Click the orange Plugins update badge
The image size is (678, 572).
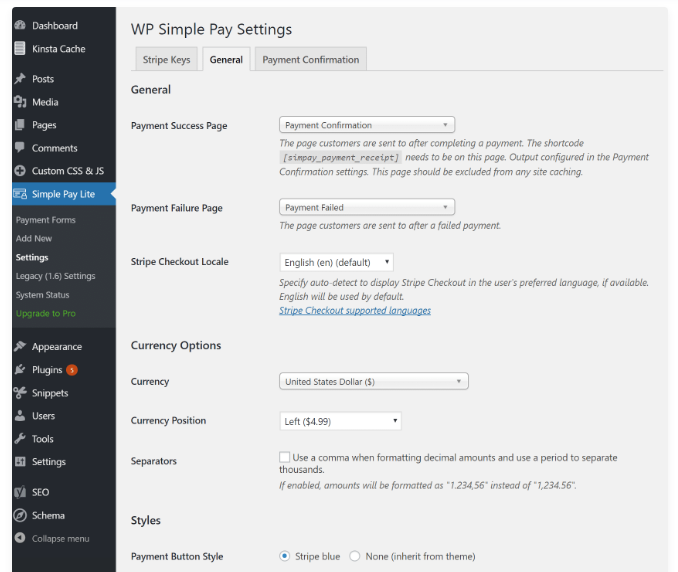(72, 370)
